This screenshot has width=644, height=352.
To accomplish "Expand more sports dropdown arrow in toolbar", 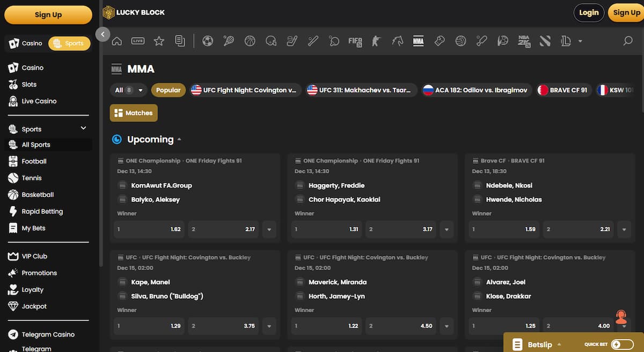I will (x=580, y=41).
